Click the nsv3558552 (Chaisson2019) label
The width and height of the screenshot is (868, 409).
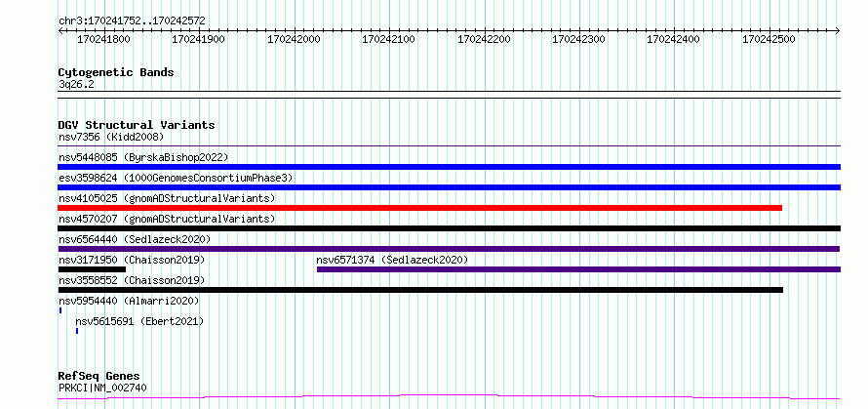click(x=132, y=280)
